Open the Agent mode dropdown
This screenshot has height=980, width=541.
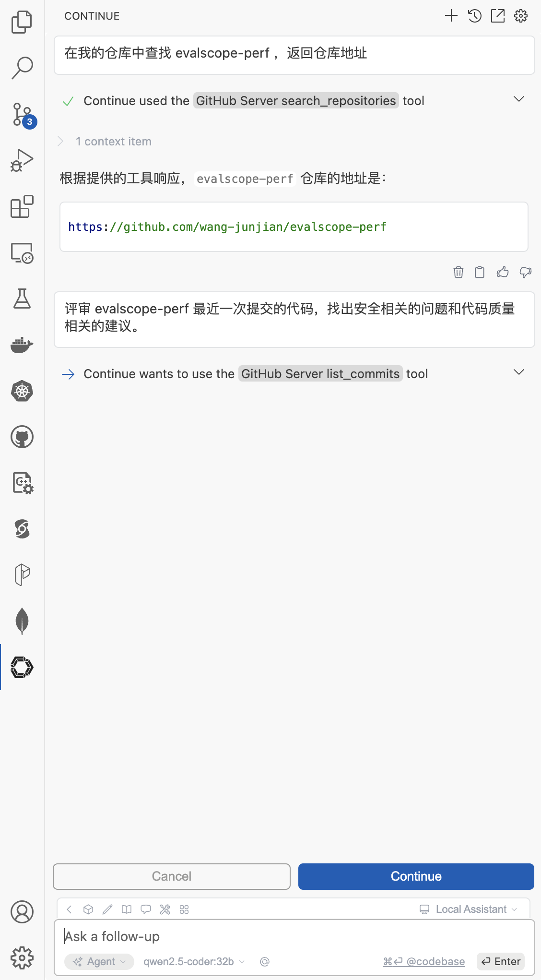tap(99, 961)
